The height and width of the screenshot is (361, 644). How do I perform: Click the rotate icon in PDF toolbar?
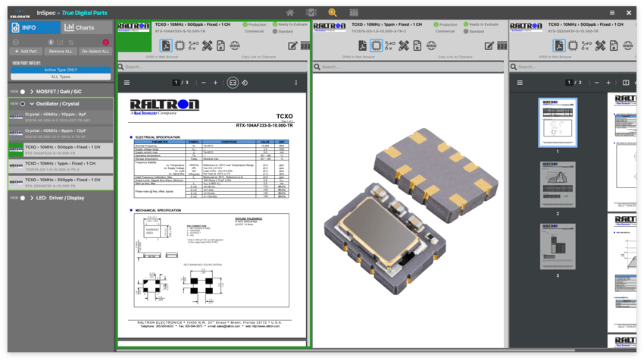coord(245,83)
